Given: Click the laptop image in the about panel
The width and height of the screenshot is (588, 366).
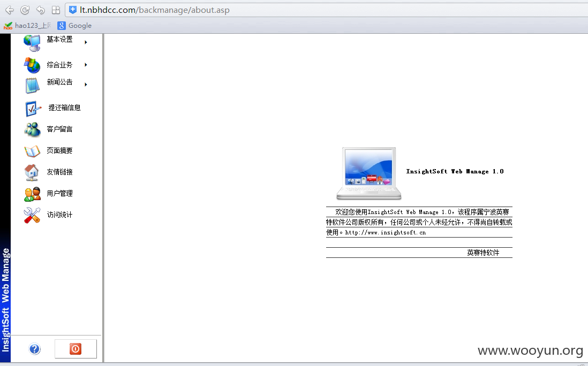Looking at the screenshot, I should tap(369, 173).
